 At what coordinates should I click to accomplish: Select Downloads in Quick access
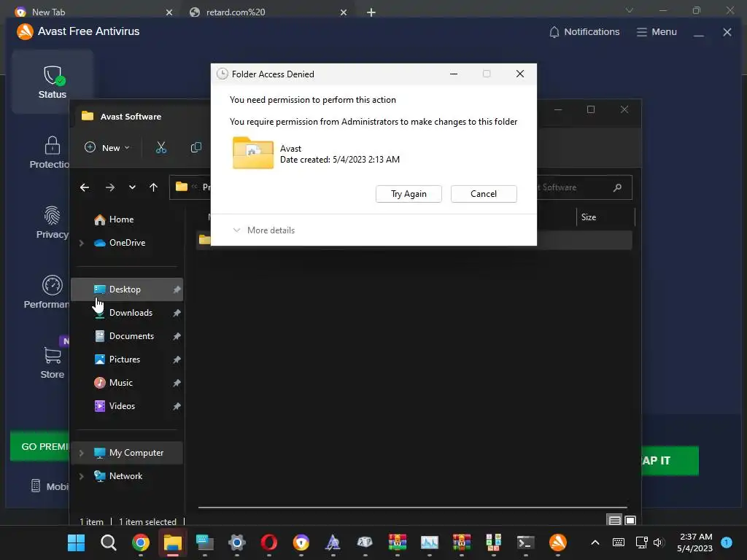131,313
